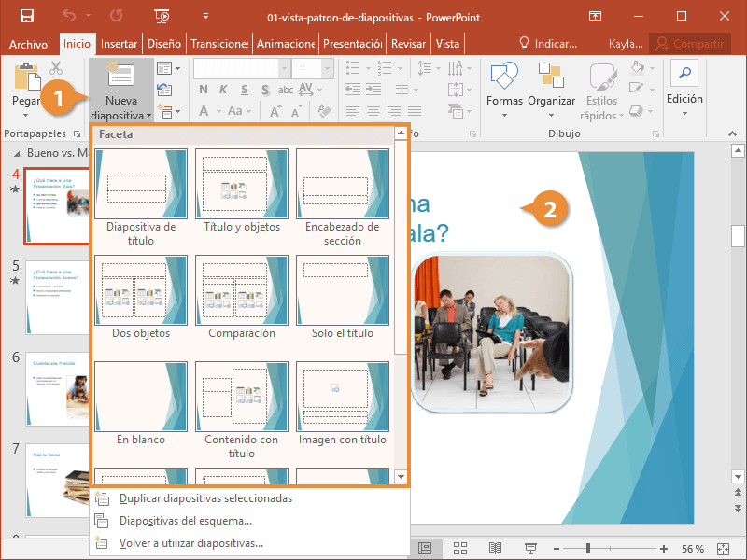Select Volver a utilizar diapositivas

click(x=249, y=543)
